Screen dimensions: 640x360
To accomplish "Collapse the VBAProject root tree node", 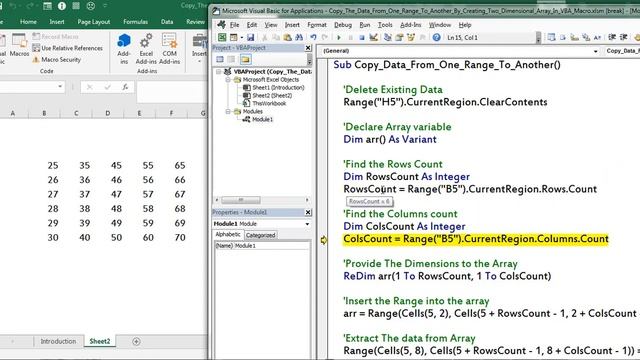I will (x=219, y=71).
